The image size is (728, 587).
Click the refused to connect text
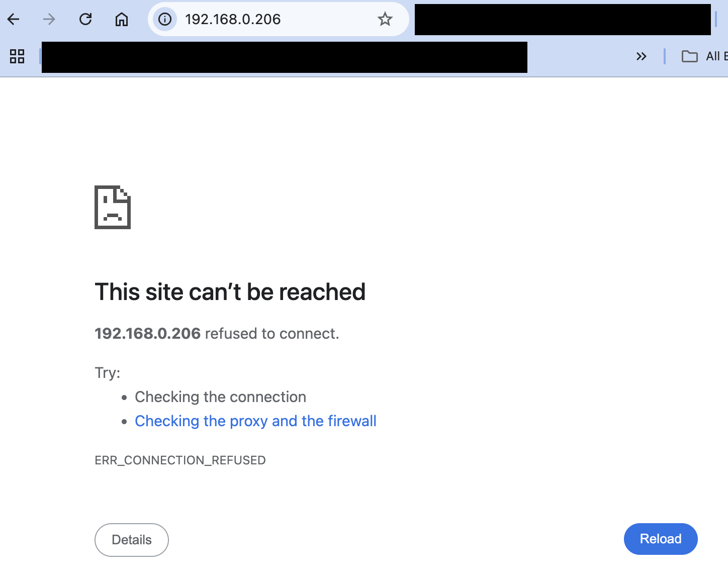(x=272, y=334)
